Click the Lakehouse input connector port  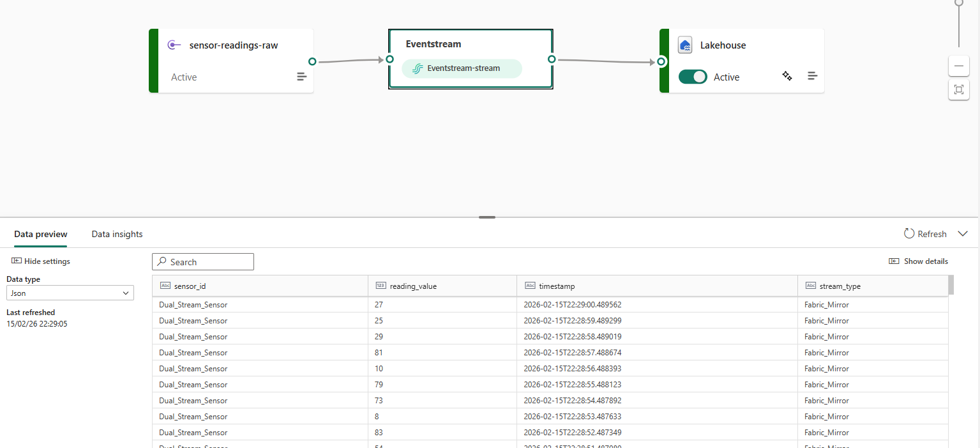[x=661, y=62]
